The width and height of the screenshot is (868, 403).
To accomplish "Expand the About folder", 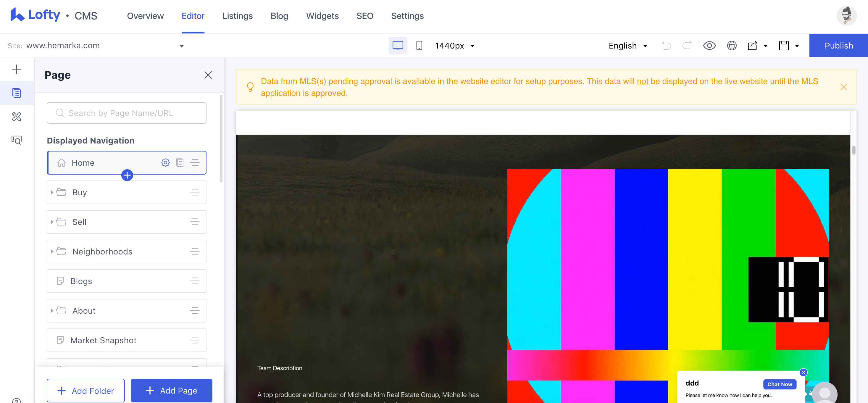I will point(52,311).
